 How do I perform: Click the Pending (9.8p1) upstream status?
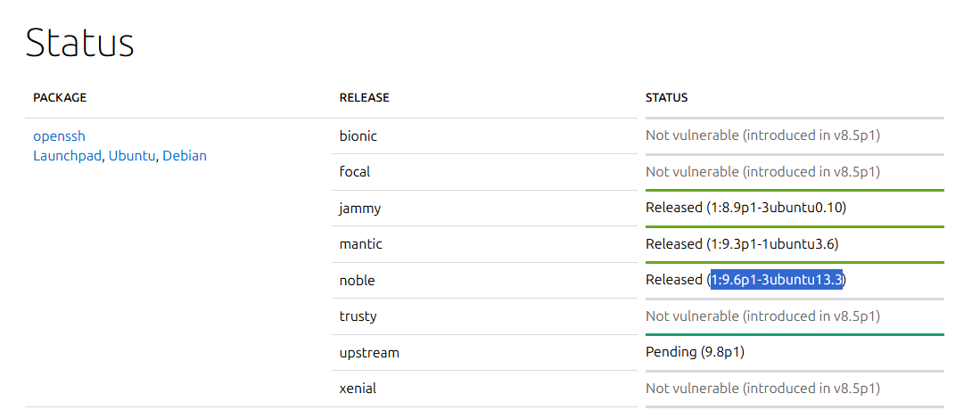[695, 352]
